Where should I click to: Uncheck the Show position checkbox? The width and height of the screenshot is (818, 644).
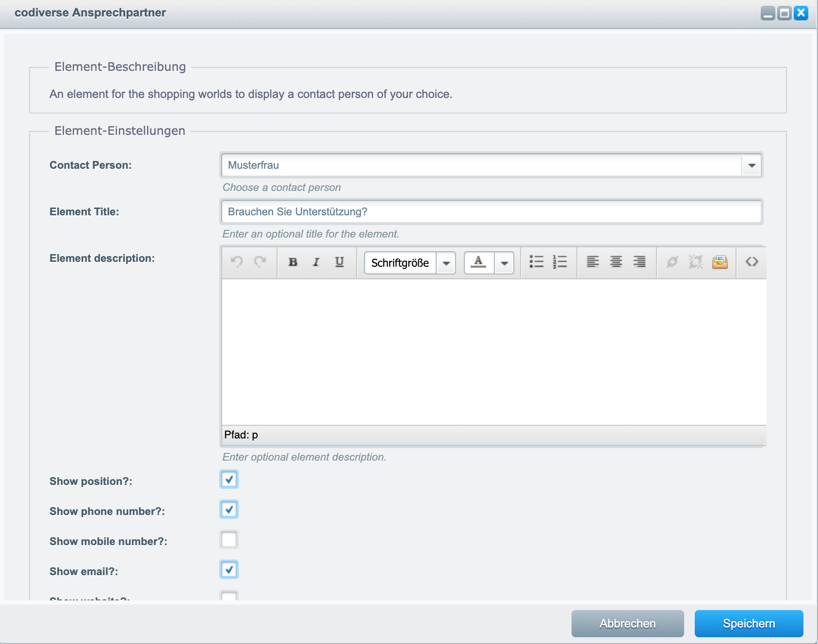pyautogui.click(x=229, y=480)
